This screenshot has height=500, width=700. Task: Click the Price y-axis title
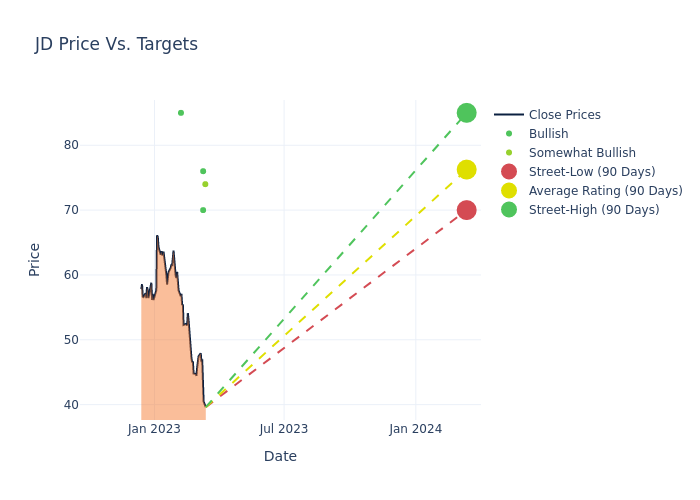(x=35, y=259)
